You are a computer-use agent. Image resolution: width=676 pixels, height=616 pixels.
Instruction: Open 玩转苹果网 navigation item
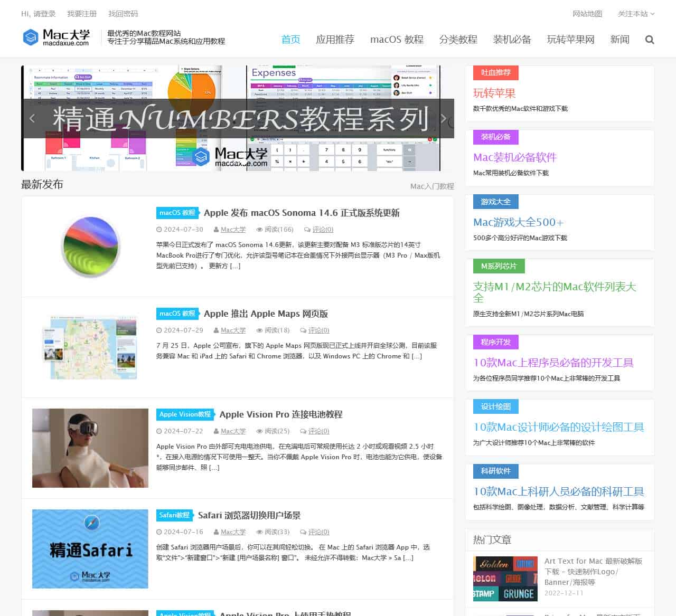coord(570,40)
